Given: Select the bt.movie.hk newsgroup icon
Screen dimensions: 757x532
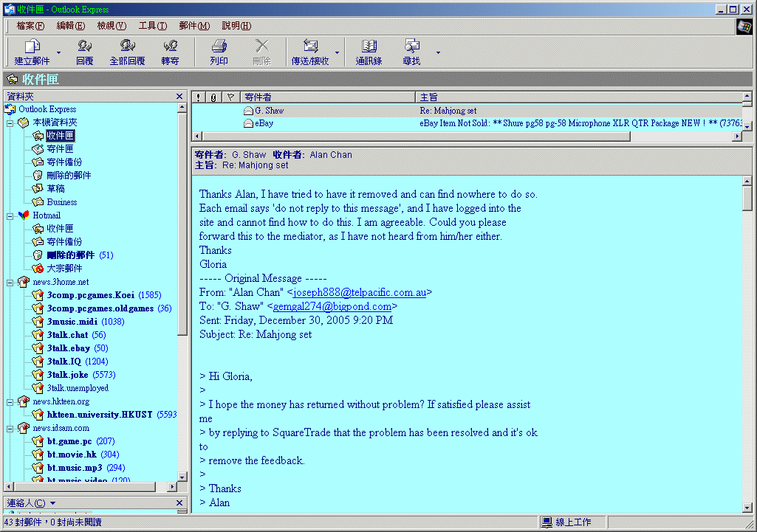Looking at the screenshot, I should pyautogui.click(x=38, y=455).
